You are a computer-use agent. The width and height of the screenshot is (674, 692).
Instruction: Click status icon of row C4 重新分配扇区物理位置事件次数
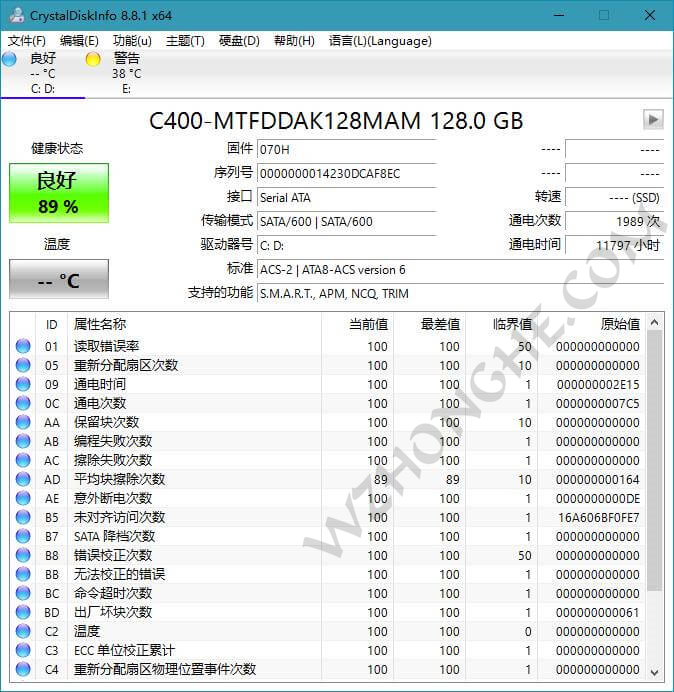[23, 669]
